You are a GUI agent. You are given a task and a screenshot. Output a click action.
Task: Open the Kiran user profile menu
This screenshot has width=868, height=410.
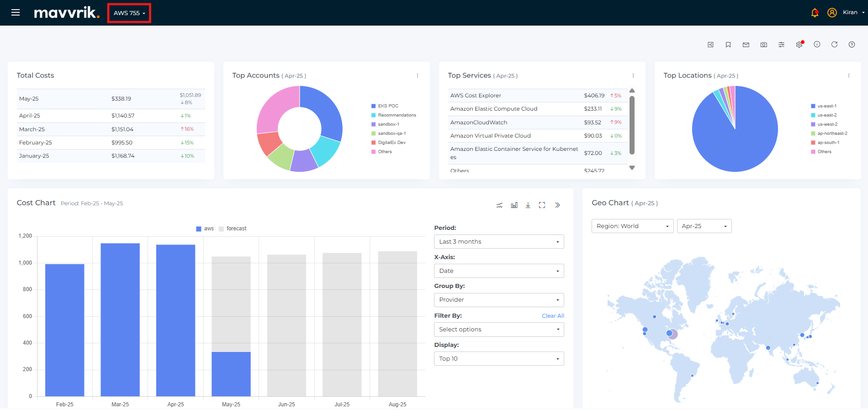(850, 12)
